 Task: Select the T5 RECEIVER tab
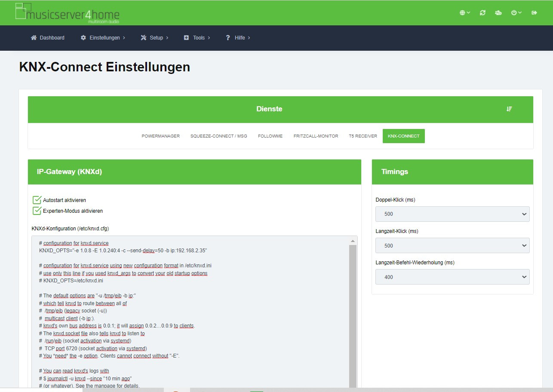tap(363, 136)
